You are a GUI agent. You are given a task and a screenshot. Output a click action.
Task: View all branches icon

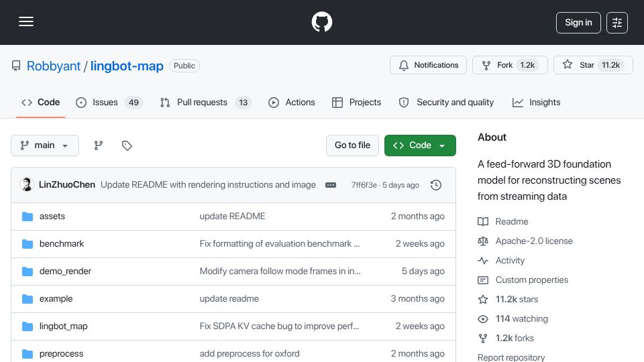98,145
